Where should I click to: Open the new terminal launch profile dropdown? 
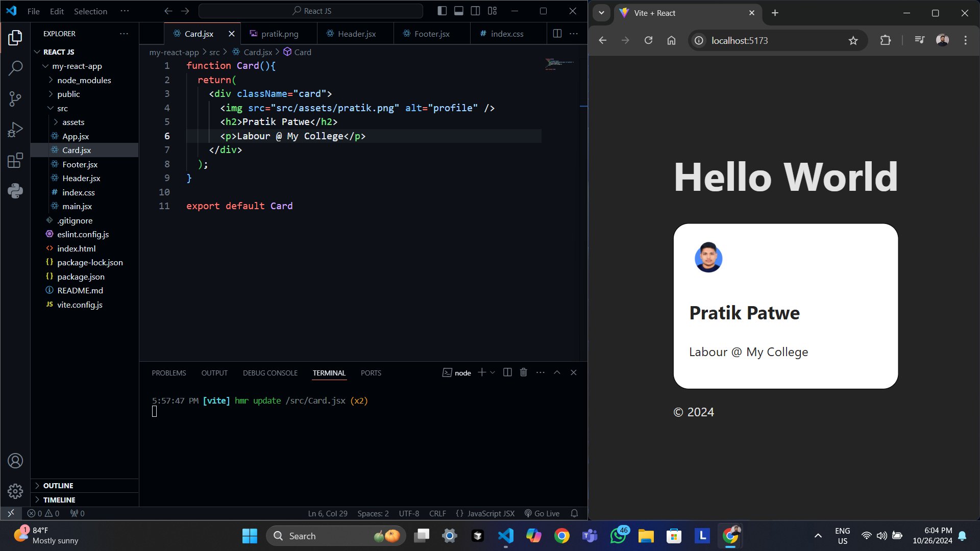(x=493, y=373)
